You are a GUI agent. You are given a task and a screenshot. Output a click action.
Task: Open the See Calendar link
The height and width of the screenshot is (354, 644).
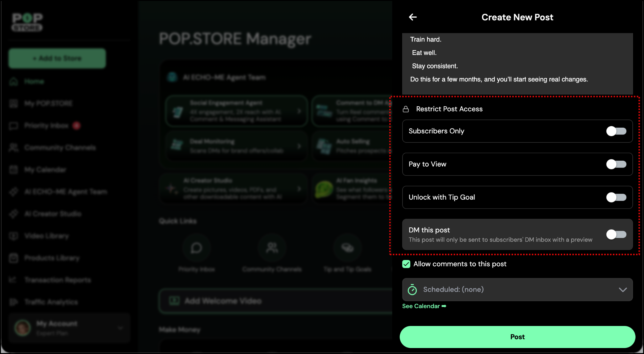pyautogui.click(x=424, y=306)
